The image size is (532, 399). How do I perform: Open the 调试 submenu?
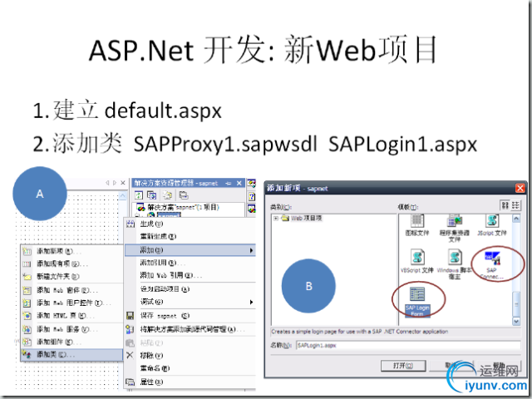click(x=190, y=302)
